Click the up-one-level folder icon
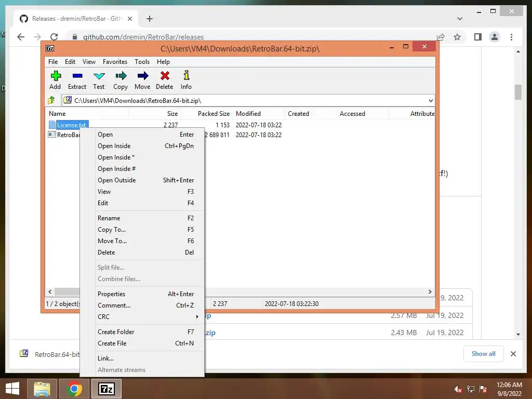The width and height of the screenshot is (532, 399). tap(51, 100)
